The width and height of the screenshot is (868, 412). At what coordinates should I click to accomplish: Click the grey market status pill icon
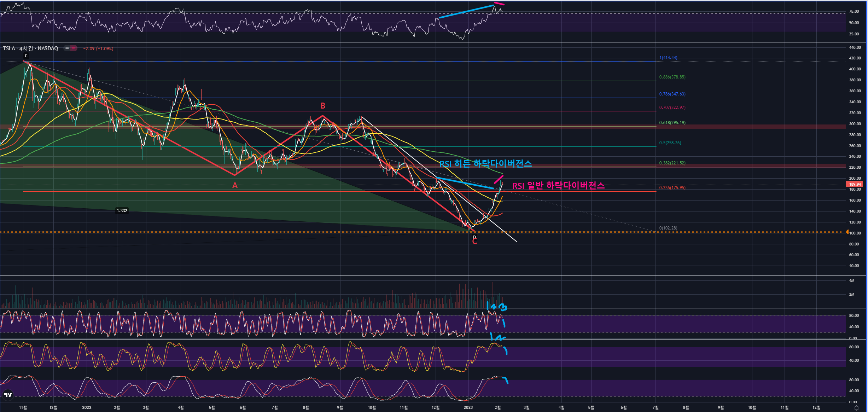click(67, 48)
